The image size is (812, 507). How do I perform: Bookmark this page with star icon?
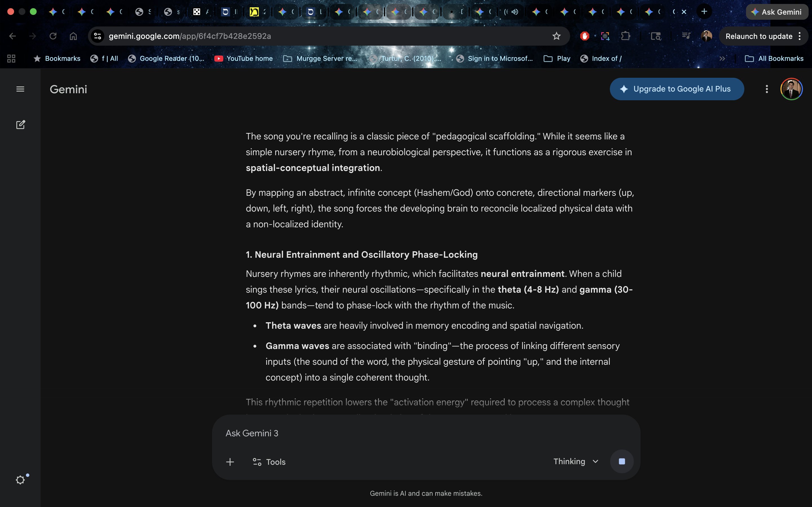(x=556, y=36)
